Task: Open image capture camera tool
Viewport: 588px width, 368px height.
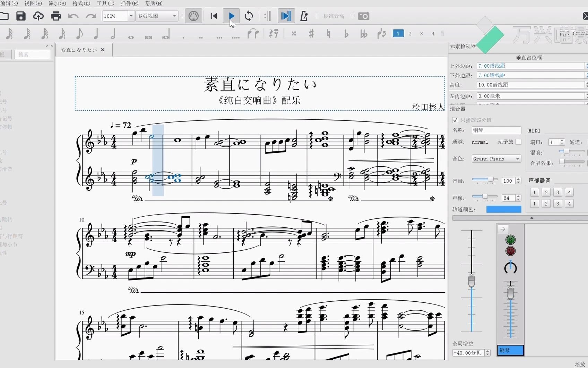Action: click(x=364, y=16)
